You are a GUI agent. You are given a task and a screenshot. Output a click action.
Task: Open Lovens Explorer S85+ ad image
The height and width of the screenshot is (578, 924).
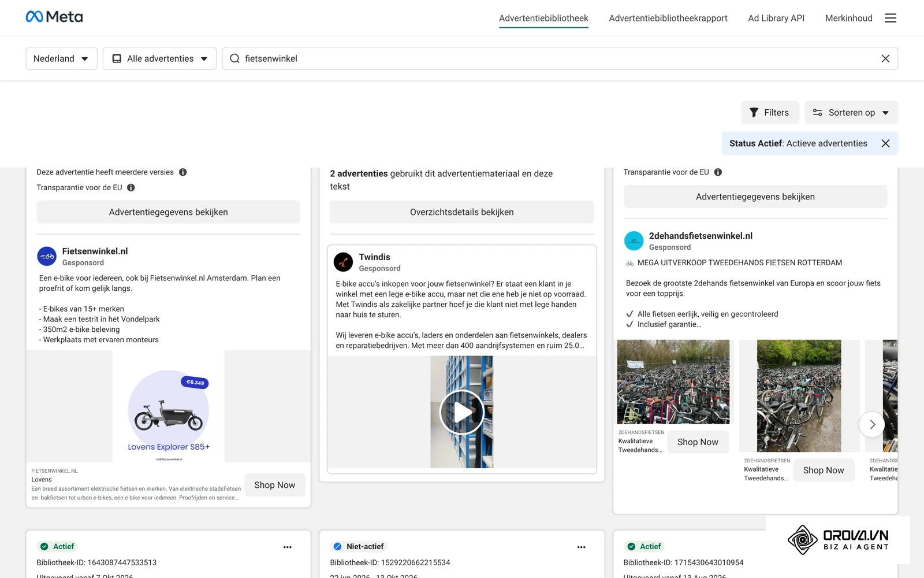168,406
